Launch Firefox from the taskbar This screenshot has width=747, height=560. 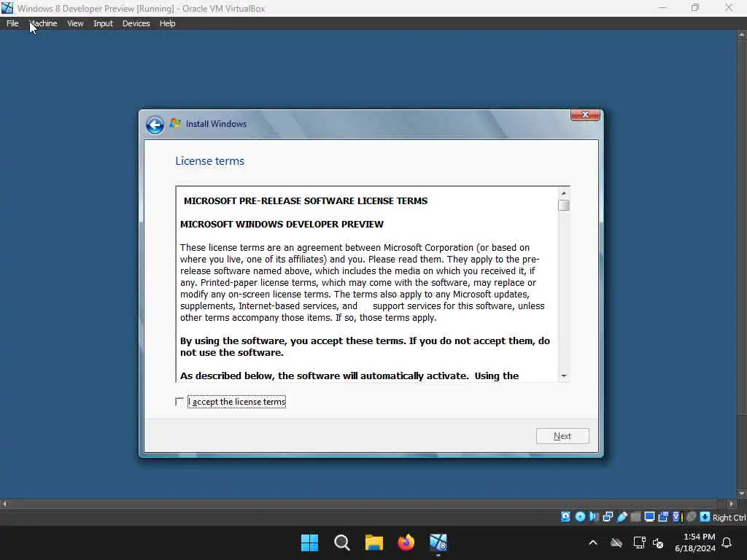pos(406,542)
